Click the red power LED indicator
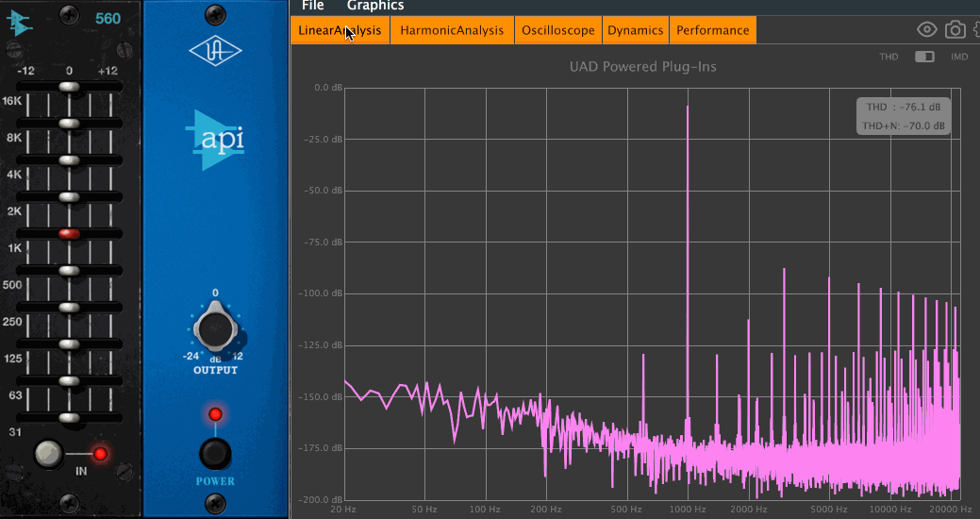 215,414
